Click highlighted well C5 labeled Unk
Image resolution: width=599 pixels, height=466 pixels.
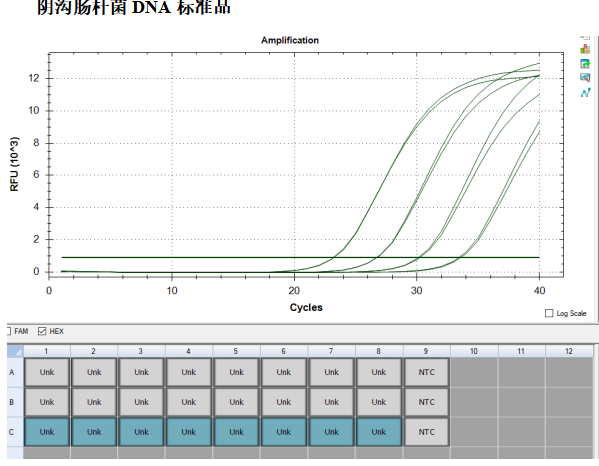(x=236, y=432)
